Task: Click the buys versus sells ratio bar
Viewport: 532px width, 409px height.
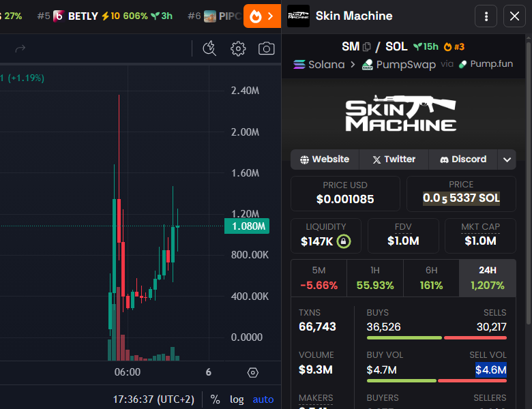Action: pyautogui.click(x=437, y=338)
